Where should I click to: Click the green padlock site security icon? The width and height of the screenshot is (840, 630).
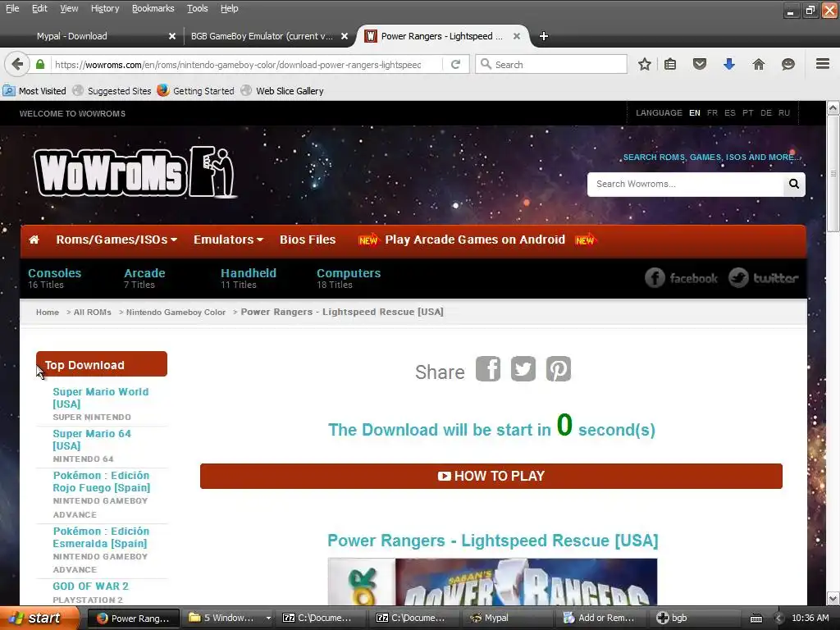pyautogui.click(x=40, y=64)
